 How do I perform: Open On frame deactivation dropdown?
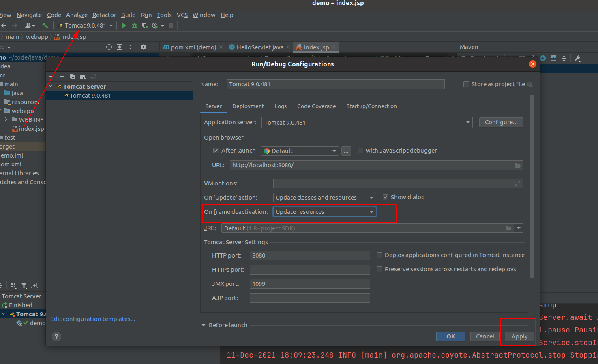click(324, 212)
